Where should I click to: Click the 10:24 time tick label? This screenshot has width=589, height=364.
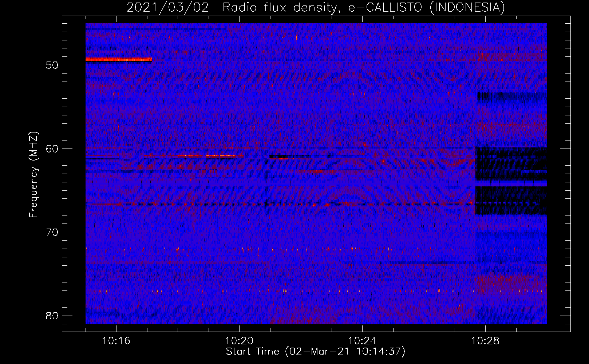(x=362, y=341)
